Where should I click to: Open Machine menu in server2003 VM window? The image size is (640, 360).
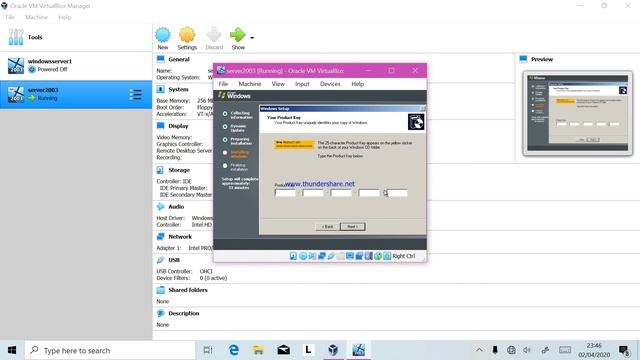pos(250,84)
